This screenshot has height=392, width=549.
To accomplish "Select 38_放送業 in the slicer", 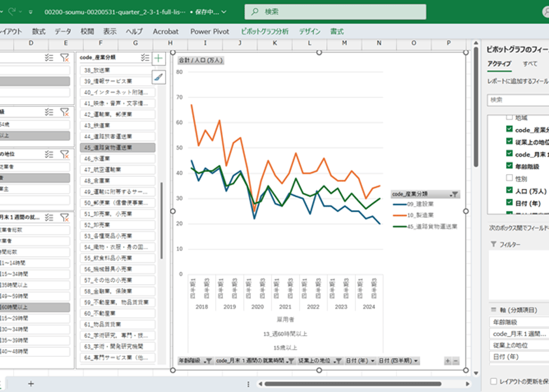I will click(x=117, y=70).
